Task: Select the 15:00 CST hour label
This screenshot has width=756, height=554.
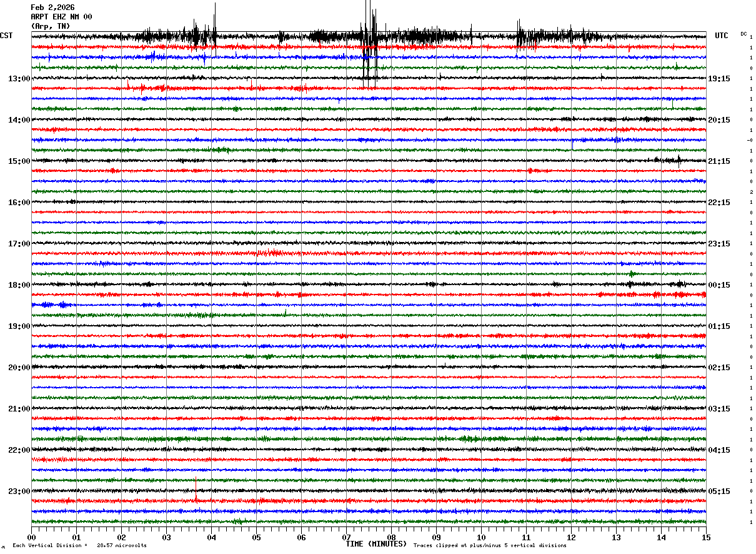Action: [x=19, y=161]
